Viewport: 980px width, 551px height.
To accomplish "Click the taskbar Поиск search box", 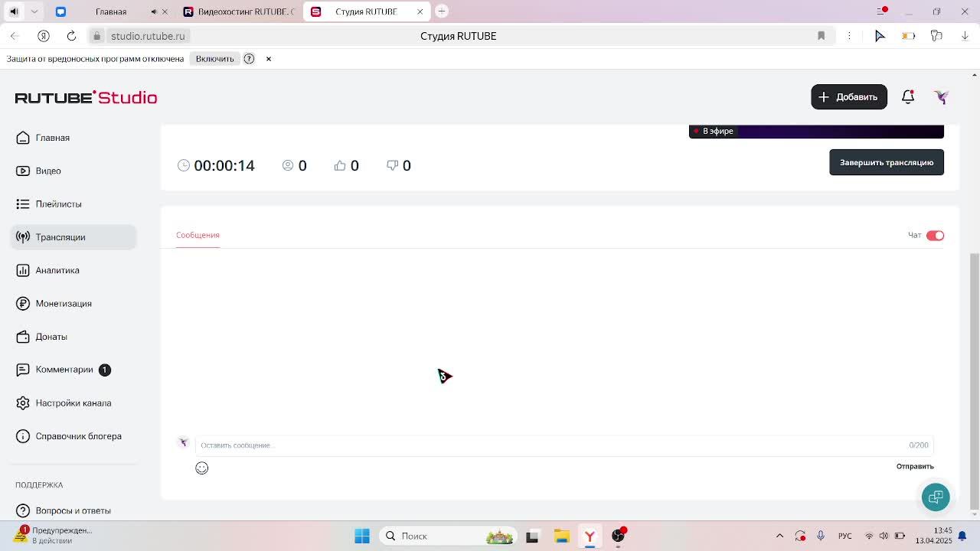I will pos(448,536).
